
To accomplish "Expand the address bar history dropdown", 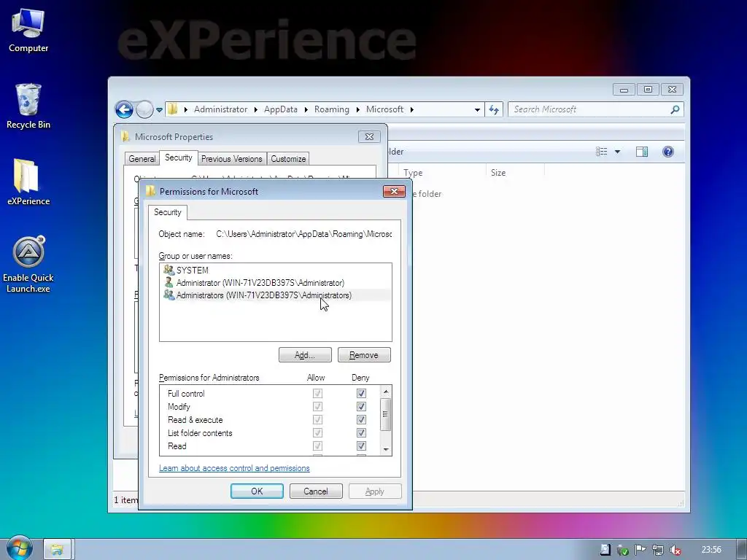I will pos(477,109).
